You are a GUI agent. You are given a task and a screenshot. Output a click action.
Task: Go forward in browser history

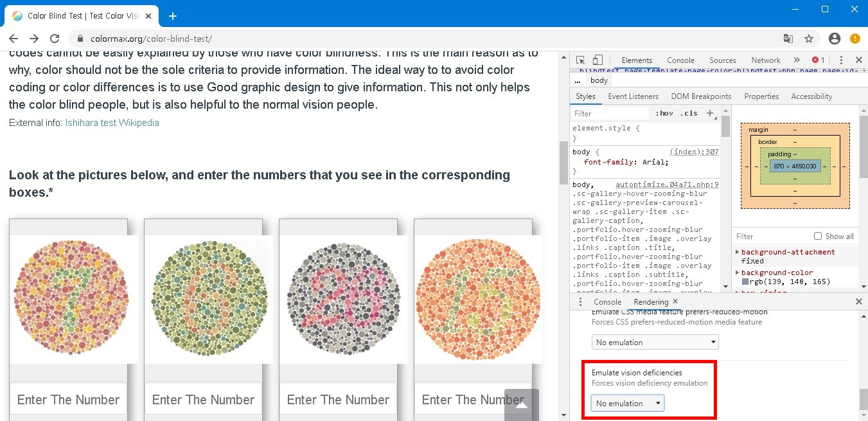tap(34, 39)
